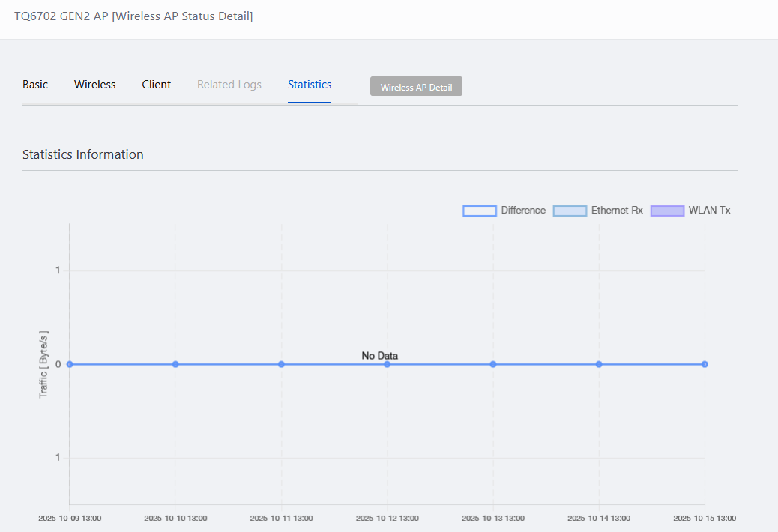Select the chart data point at 2025-10-10 13:00
This screenshot has width=778, height=532.
[175, 364]
